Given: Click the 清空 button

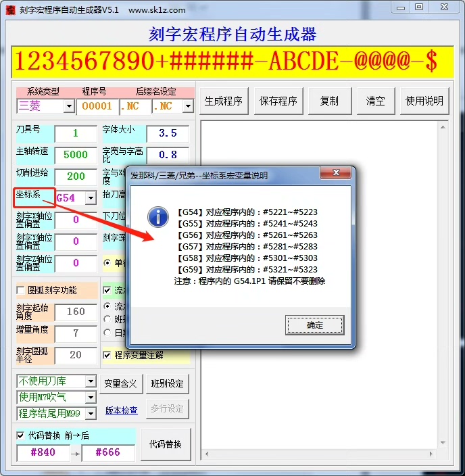Looking at the screenshot, I should tap(376, 101).
